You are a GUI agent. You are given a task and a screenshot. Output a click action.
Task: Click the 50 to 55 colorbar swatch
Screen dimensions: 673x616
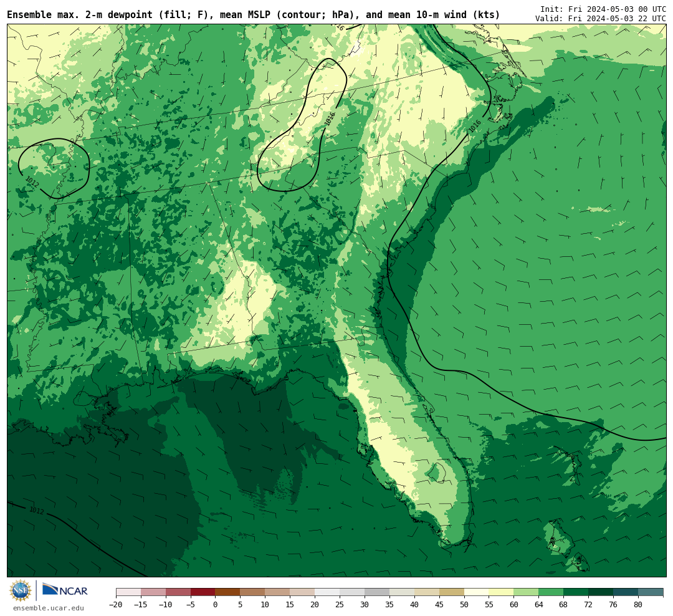point(477,592)
